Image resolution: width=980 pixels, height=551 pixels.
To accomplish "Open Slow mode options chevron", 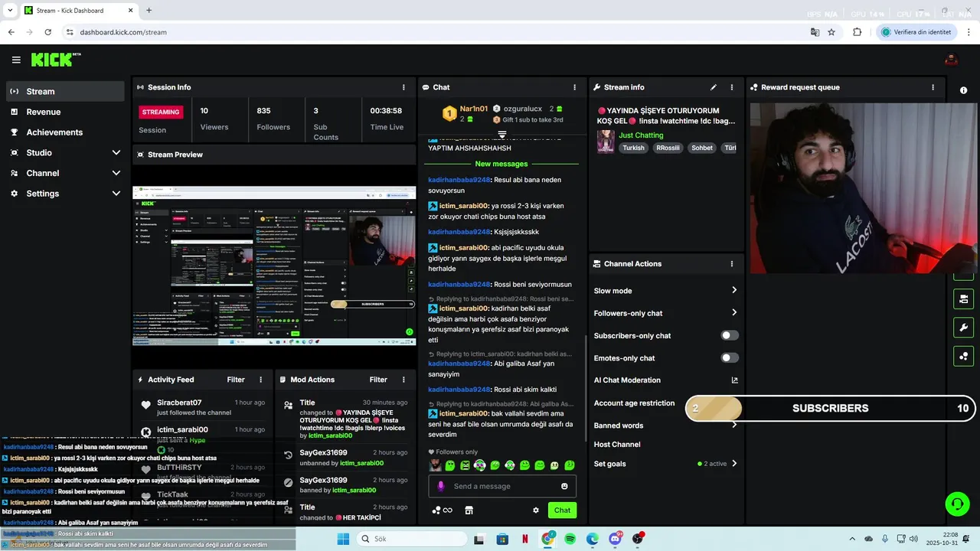I will [x=733, y=290].
